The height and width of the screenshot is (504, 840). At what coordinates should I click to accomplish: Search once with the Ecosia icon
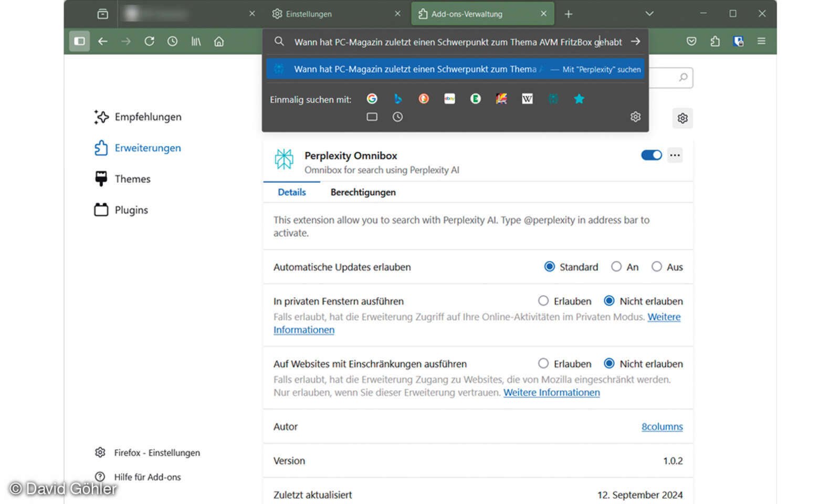tap(475, 99)
